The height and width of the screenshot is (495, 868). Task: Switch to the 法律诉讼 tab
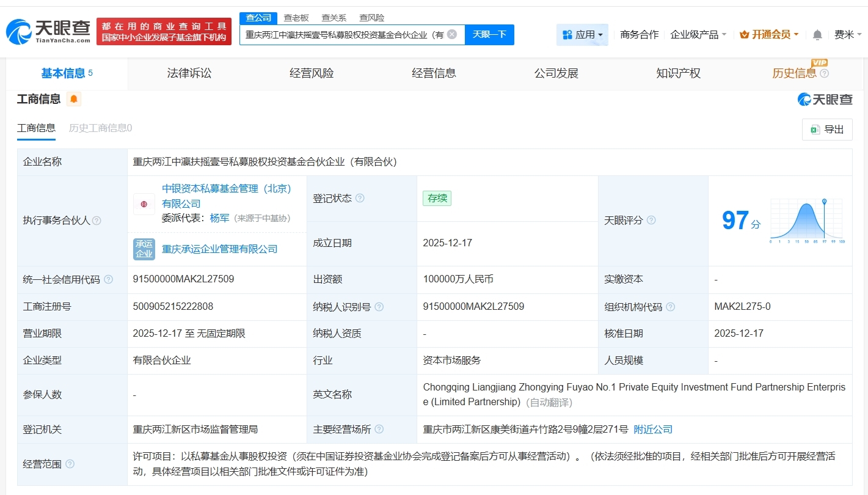[189, 73]
